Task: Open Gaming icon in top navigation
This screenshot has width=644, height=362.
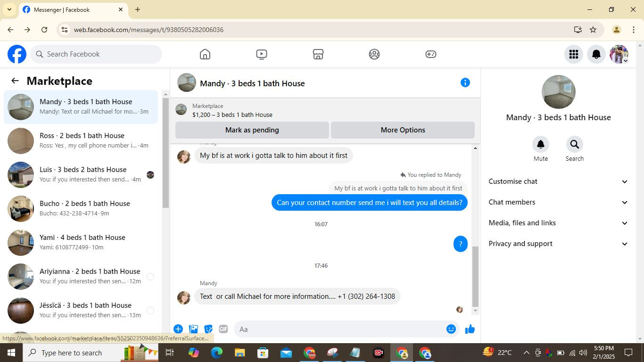Action: pos(431,54)
